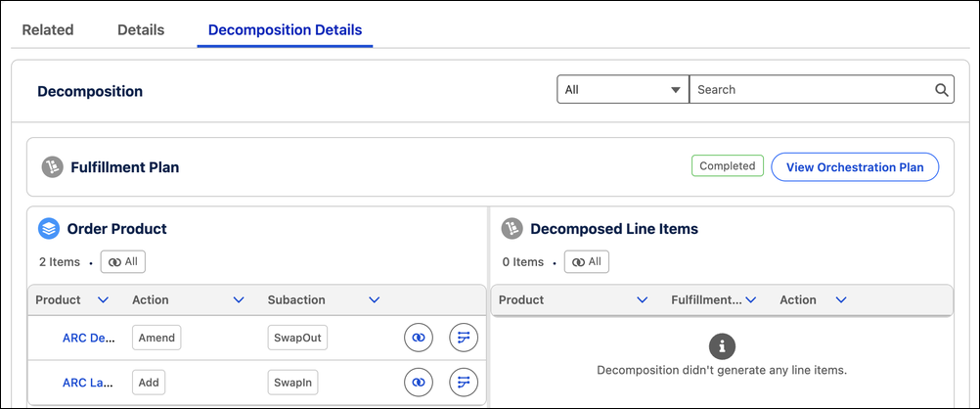Open the flow icon in Add row

click(x=464, y=383)
